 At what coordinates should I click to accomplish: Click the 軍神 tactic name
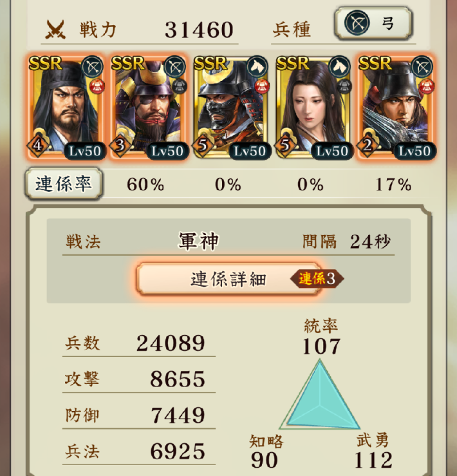click(198, 242)
